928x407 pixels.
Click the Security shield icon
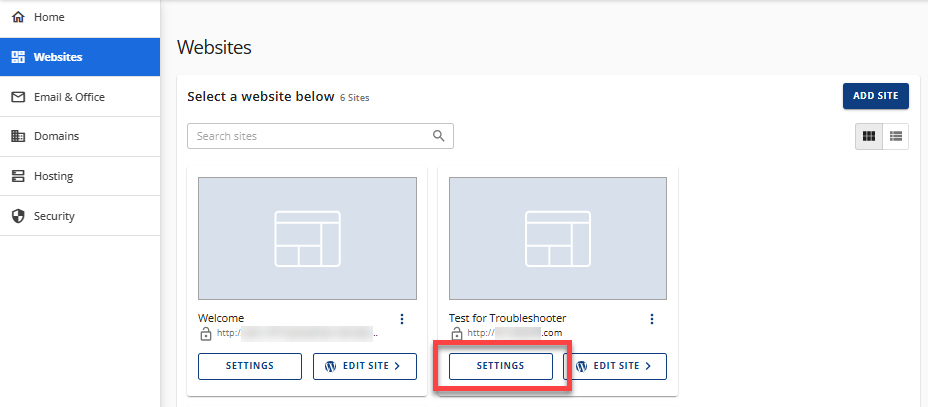18,216
